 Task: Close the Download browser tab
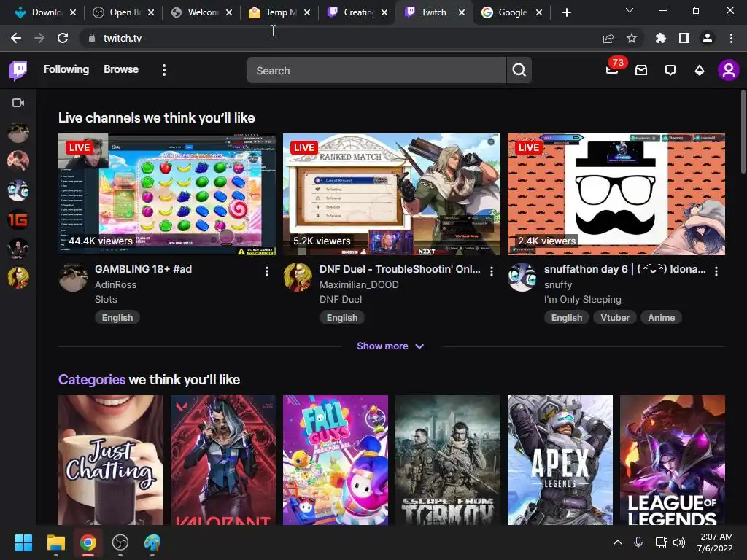73,13
